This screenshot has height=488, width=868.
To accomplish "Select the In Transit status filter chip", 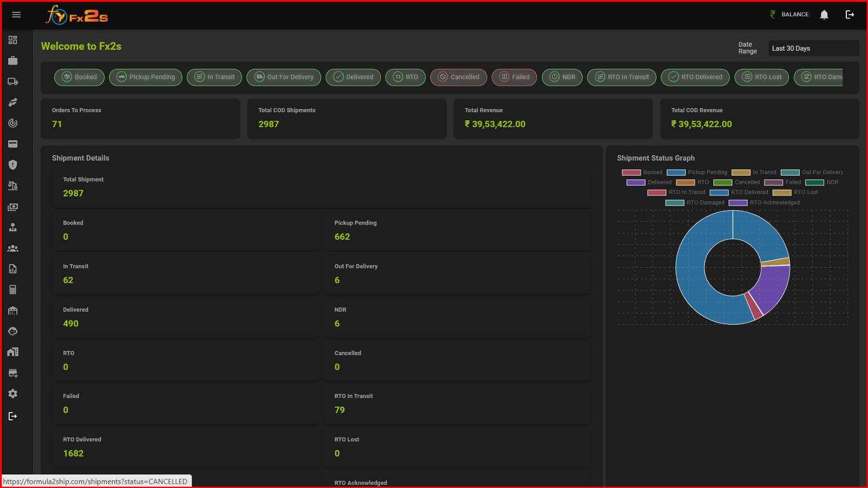I will tap(215, 77).
